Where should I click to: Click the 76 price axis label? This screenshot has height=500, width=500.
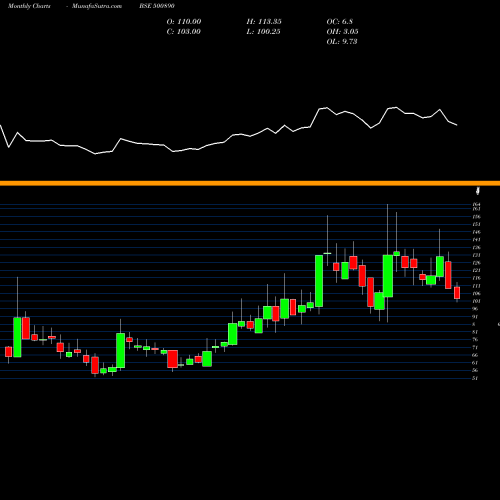click(x=475, y=339)
